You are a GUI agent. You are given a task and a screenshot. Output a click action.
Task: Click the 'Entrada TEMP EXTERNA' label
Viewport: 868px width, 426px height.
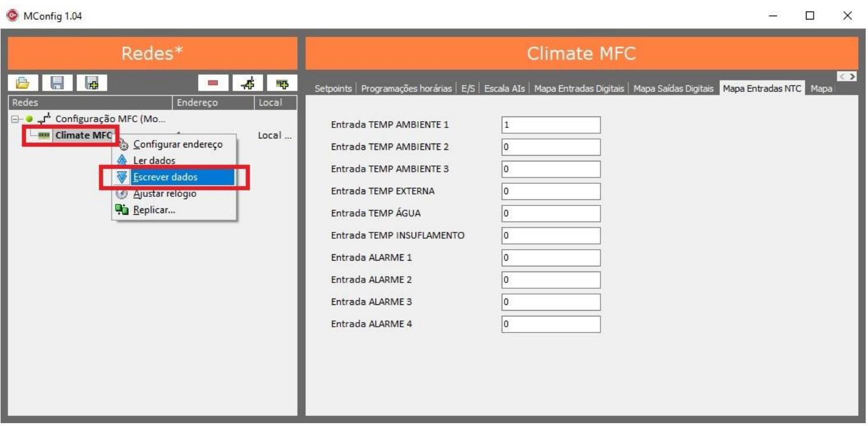(x=383, y=191)
